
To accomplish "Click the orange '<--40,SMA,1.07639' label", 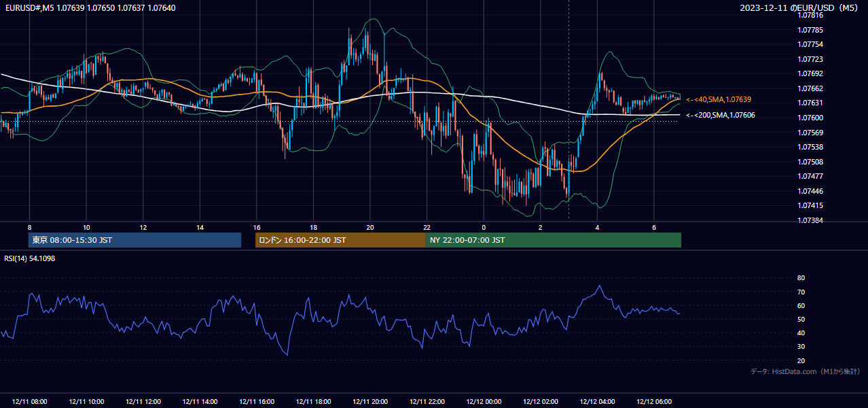I will click(x=719, y=99).
